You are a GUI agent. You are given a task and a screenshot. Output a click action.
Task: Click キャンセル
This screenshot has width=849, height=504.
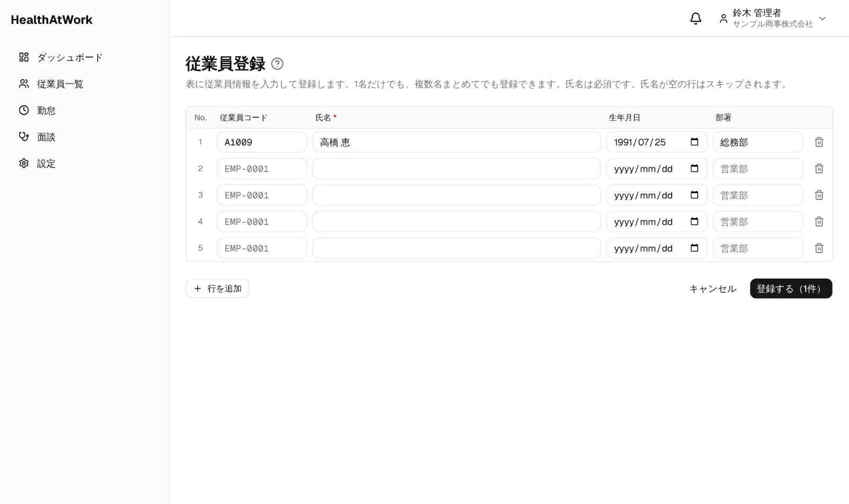tap(713, 289)
